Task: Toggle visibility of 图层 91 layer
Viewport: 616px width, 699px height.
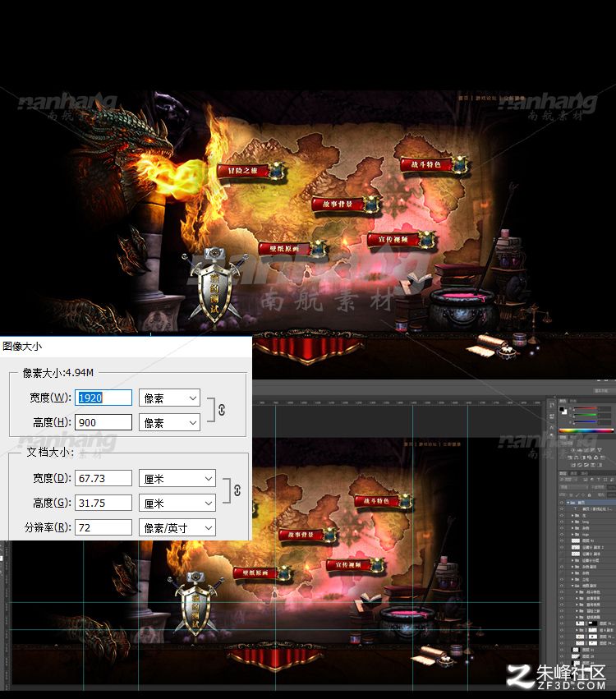Action: click(x=562, y=540)
